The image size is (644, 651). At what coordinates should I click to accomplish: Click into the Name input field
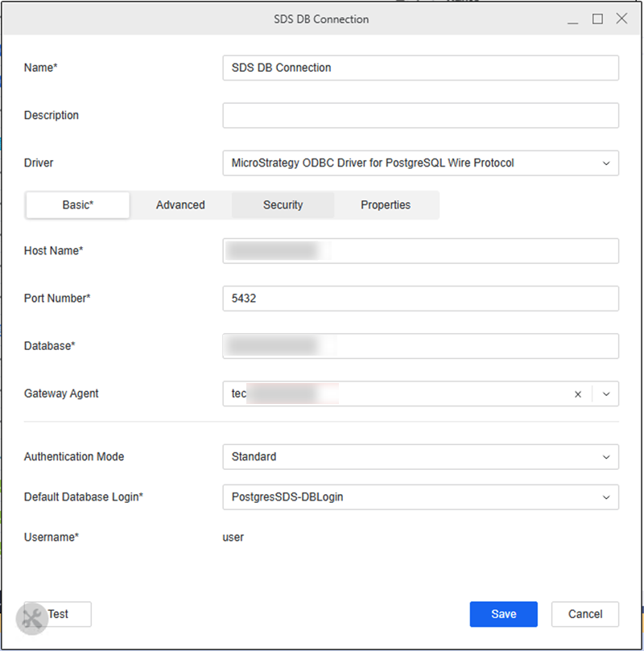[x=420, y=68]
